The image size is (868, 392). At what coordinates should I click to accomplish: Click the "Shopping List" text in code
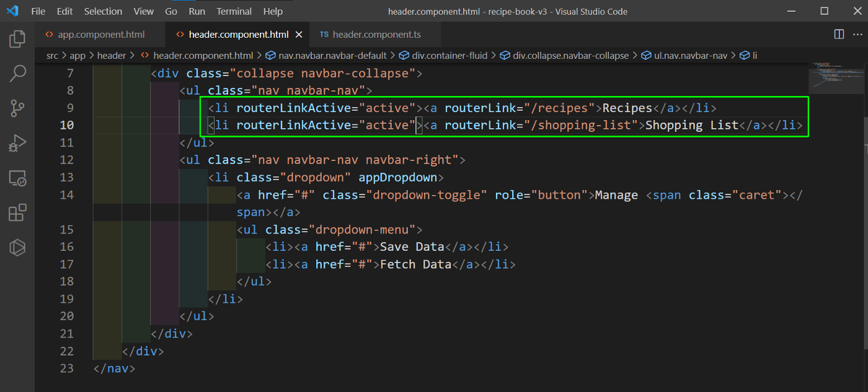coord(692,126)
